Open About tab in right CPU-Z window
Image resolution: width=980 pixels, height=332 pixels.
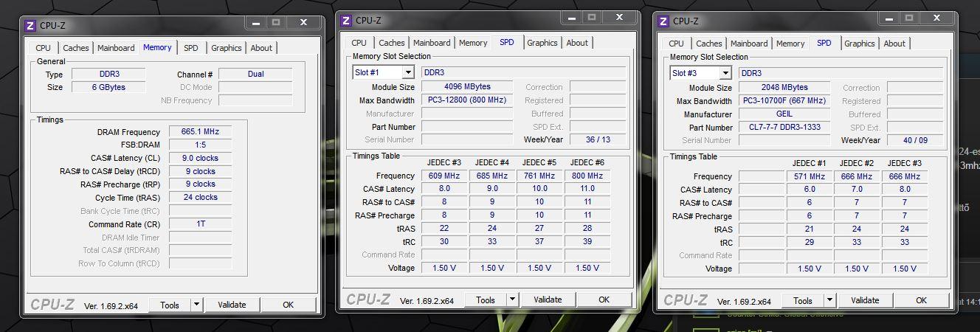click(894, 44)
